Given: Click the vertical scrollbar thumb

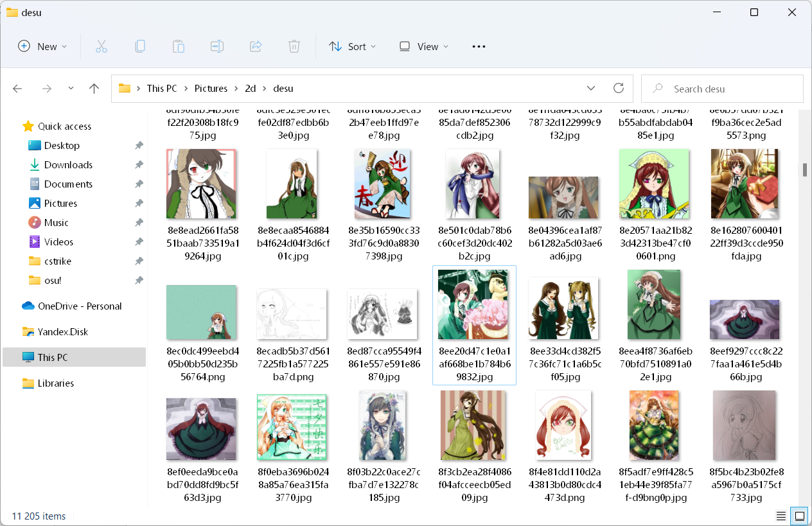Looking at the screenshot, I should pos(804,170).
